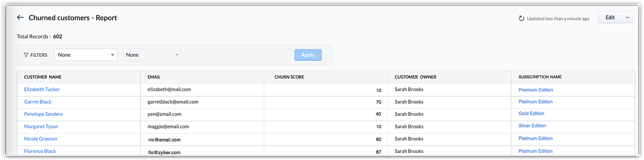
Task: Click the Edit button
Action: (610, 18)
